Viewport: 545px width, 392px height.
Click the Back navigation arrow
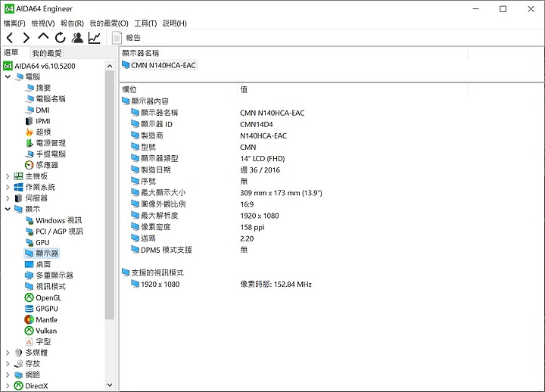[10, 38]
